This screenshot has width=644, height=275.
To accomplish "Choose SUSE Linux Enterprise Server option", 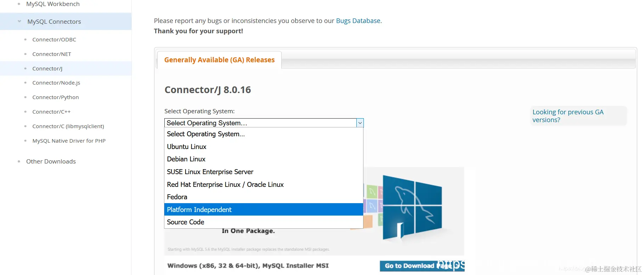I will (264, 172).
